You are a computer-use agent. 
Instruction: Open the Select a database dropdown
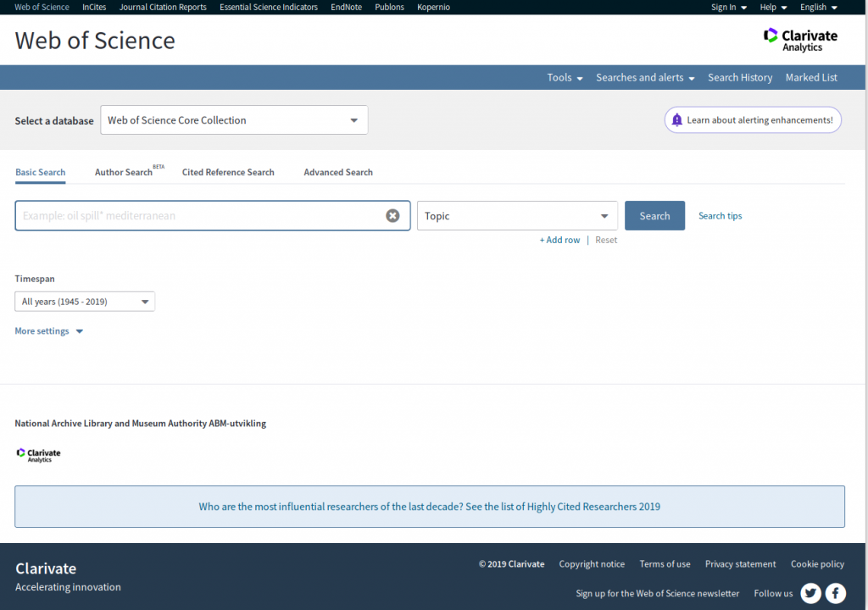click(234, 120)
